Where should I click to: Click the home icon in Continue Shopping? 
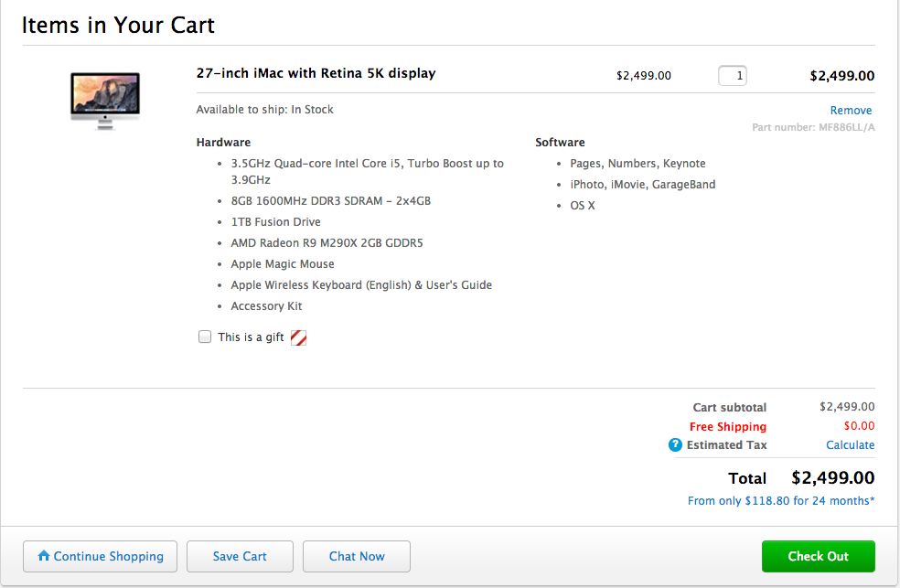44,555
